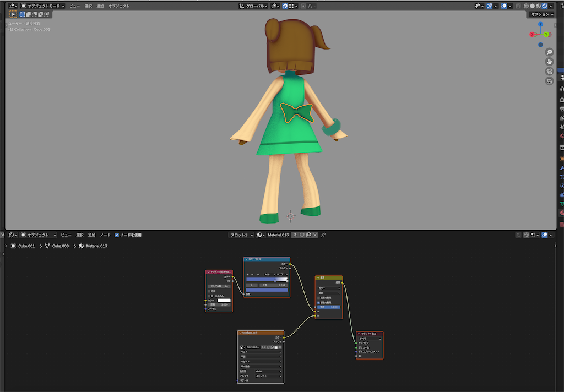Choose the set-new-selection mode icon

(22, 14)
